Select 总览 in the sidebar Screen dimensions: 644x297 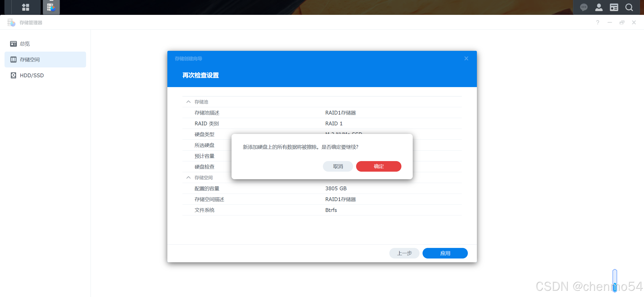pyautogui.click(x=25, y=44)
